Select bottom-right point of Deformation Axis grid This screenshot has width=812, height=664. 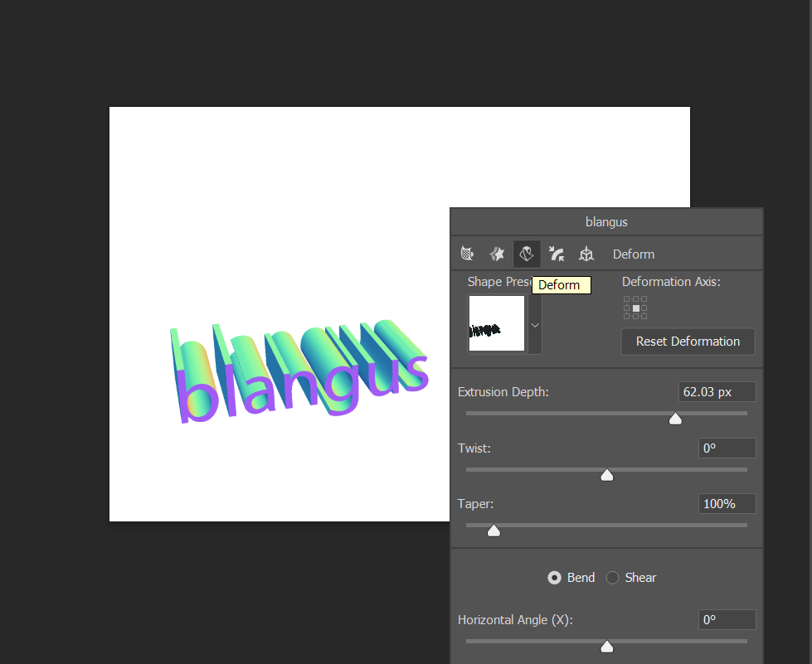pyautogui.click(x=644, y=316)
